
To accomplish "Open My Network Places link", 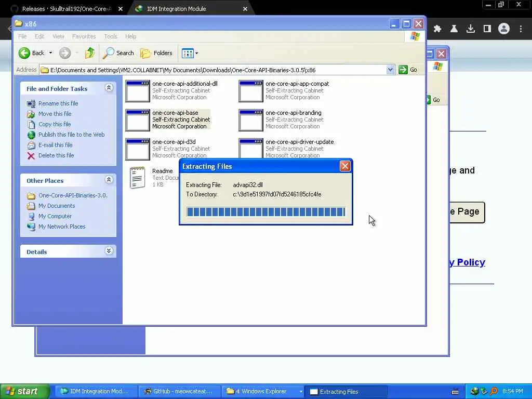I will click(62, 227).
